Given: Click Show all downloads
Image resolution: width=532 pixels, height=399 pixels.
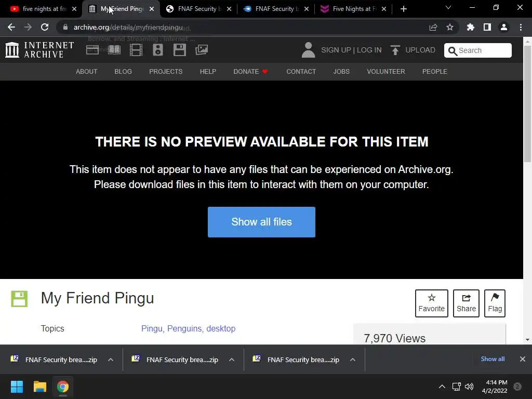Looking at the screenshot, I should click(493, 359).
